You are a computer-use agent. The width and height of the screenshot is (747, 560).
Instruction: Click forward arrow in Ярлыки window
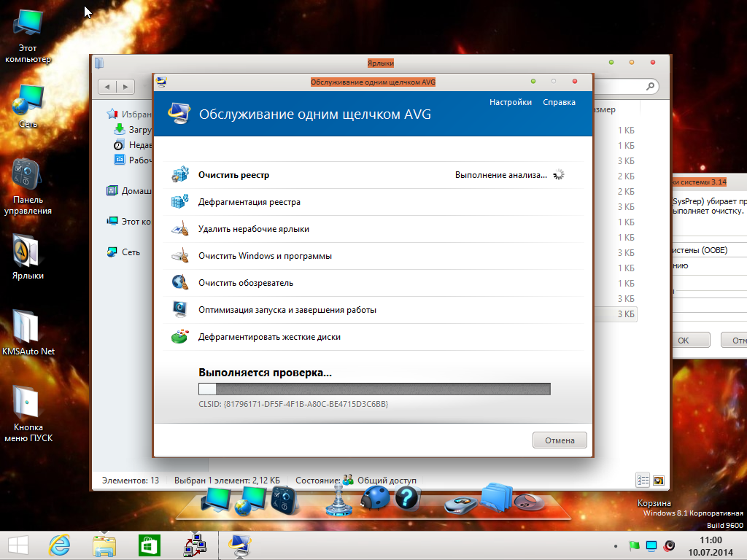[125, 87]
